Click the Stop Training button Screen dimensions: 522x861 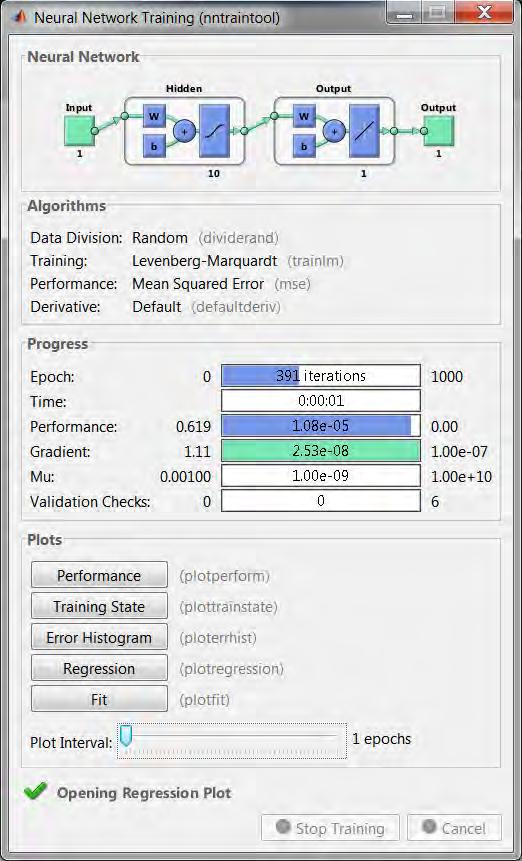pyautogui.click(x=330, y=828)
